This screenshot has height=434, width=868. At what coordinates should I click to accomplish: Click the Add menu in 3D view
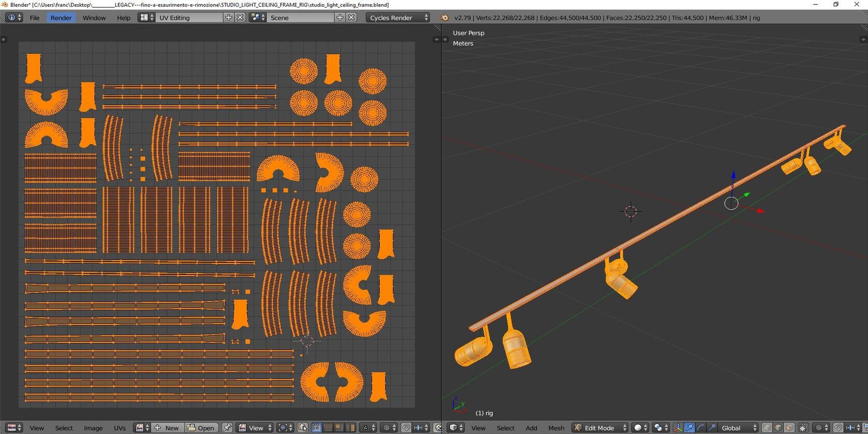531,428
